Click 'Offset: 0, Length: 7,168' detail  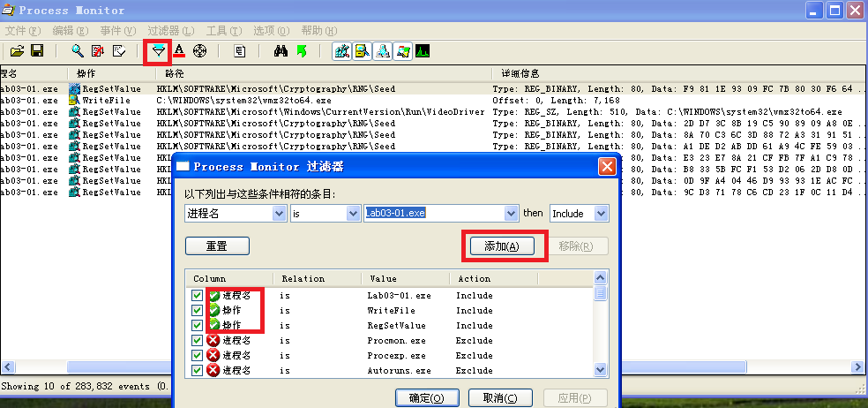click(x=557, y=101)
